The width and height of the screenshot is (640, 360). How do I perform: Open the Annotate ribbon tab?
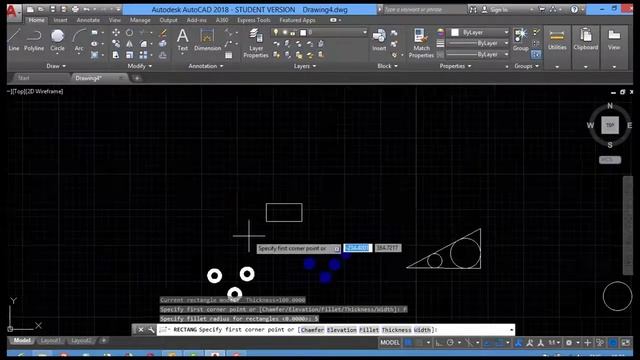click(x=88, y=20)
